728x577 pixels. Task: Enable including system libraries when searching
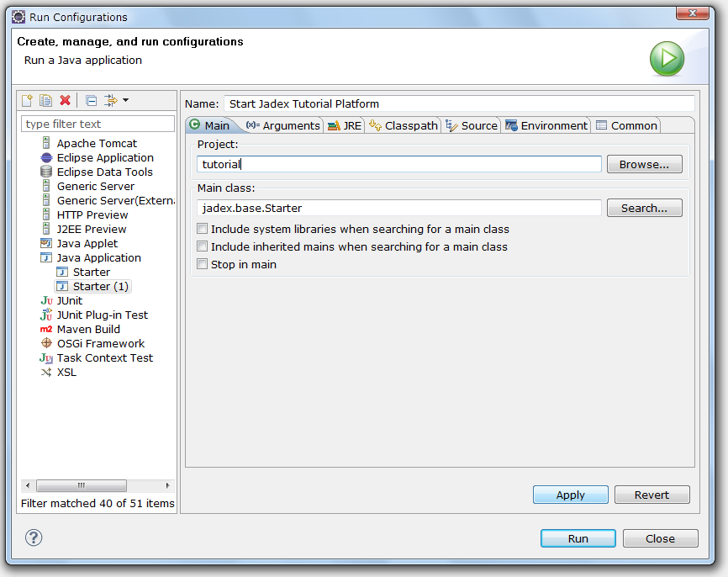coord(202,229)
